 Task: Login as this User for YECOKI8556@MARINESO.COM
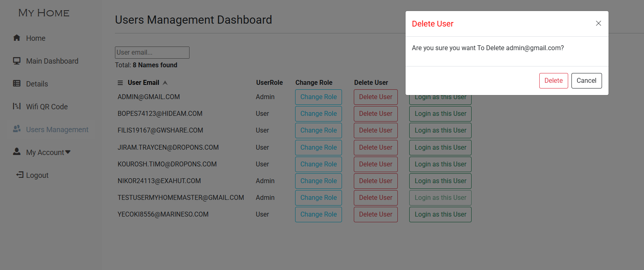coord(440,215)
